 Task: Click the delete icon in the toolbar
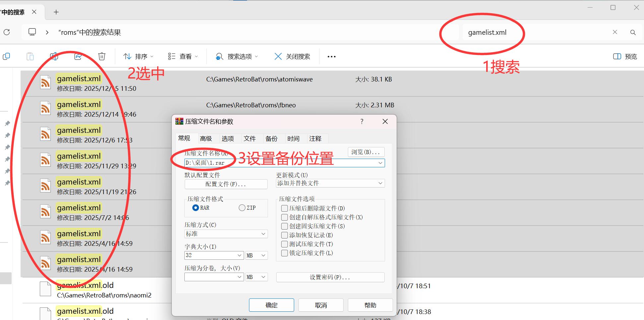pos(102,56)
